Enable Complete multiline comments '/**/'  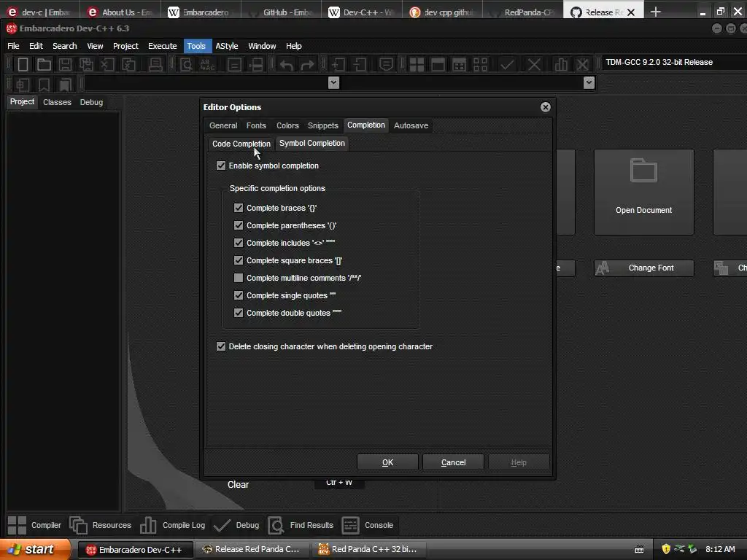(x=239, y=278)
